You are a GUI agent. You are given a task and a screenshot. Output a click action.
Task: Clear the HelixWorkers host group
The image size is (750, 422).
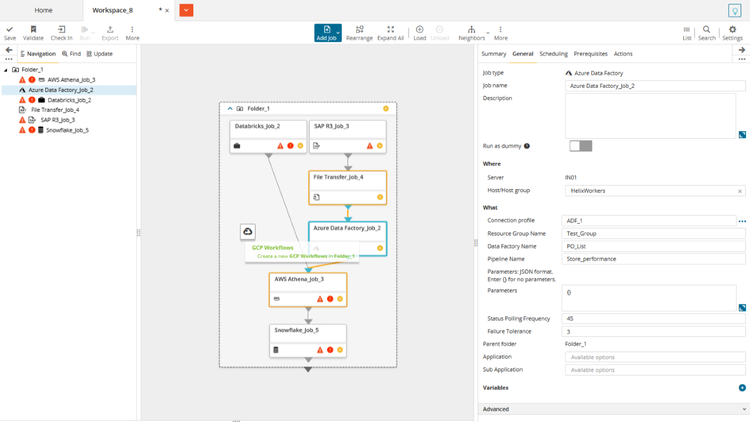pyautogui.click(x=739, y=191)
